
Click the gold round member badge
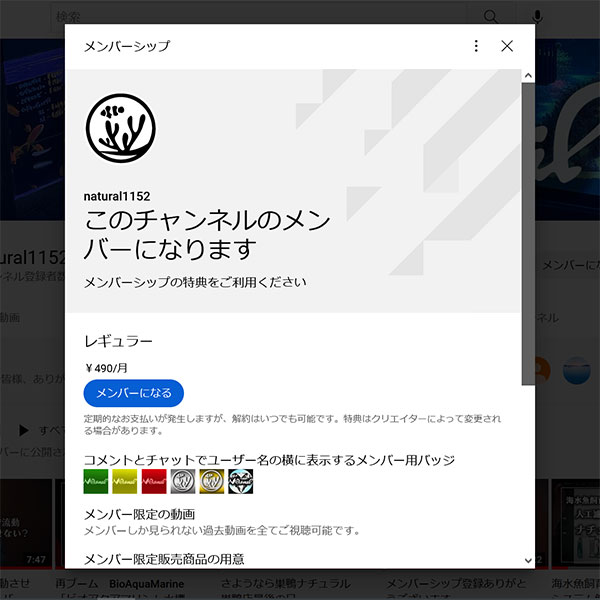[212, 481]
